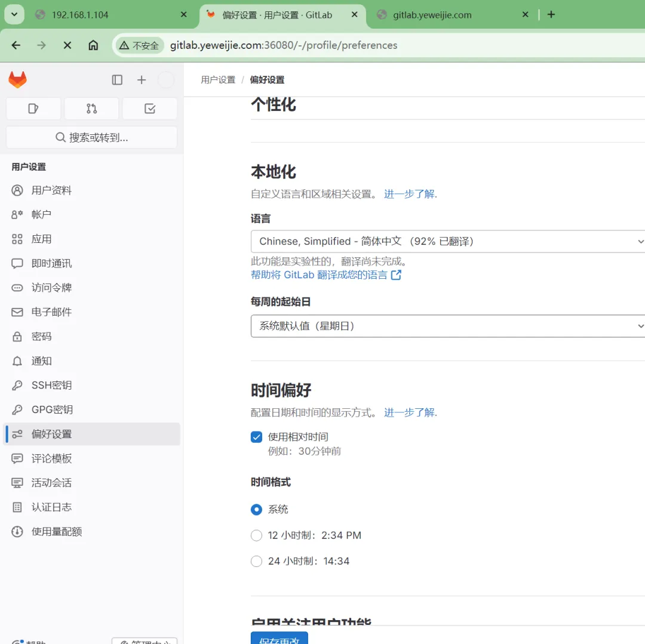This screenshot has height=644, width=645.
Task: Click the 保存更改 button
Action: [279, 638]
